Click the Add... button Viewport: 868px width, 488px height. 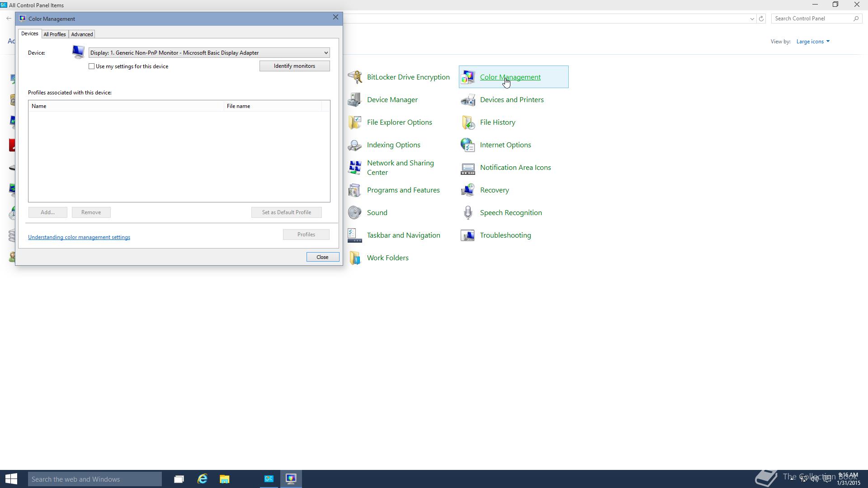47,212
